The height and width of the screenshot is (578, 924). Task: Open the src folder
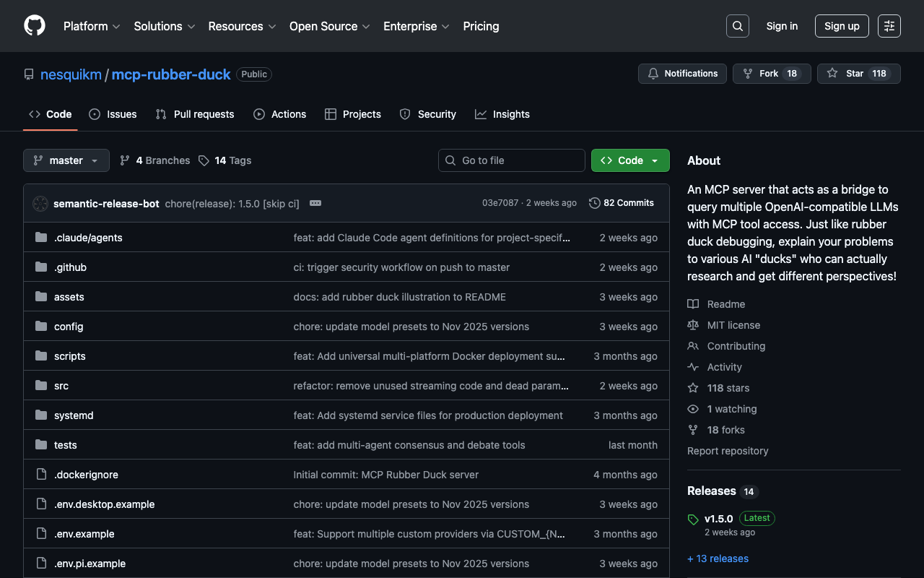[x=61, y=386]
